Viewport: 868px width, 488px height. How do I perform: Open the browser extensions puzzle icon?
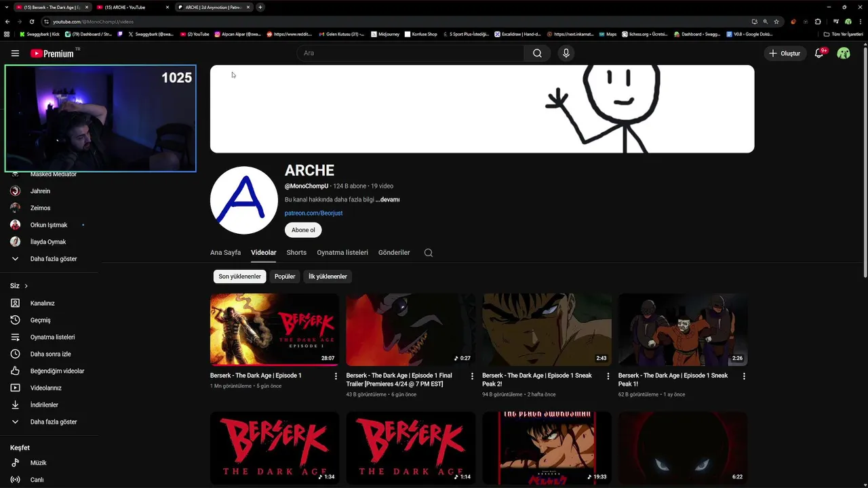818,22
